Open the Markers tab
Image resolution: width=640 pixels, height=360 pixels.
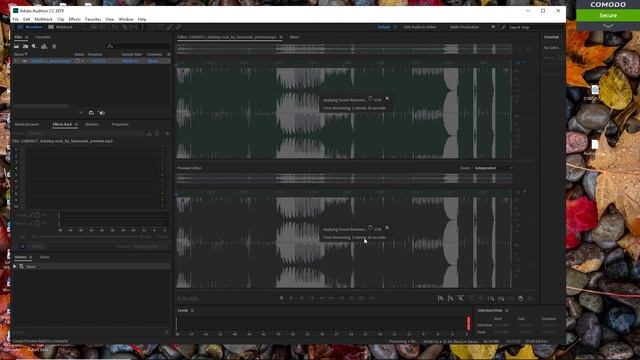92,124
